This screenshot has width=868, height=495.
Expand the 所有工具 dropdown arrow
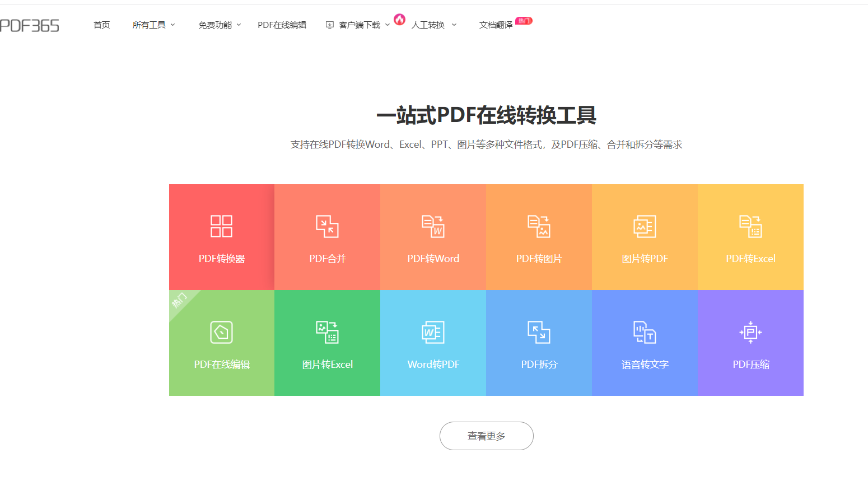click(x=172, y=25)
